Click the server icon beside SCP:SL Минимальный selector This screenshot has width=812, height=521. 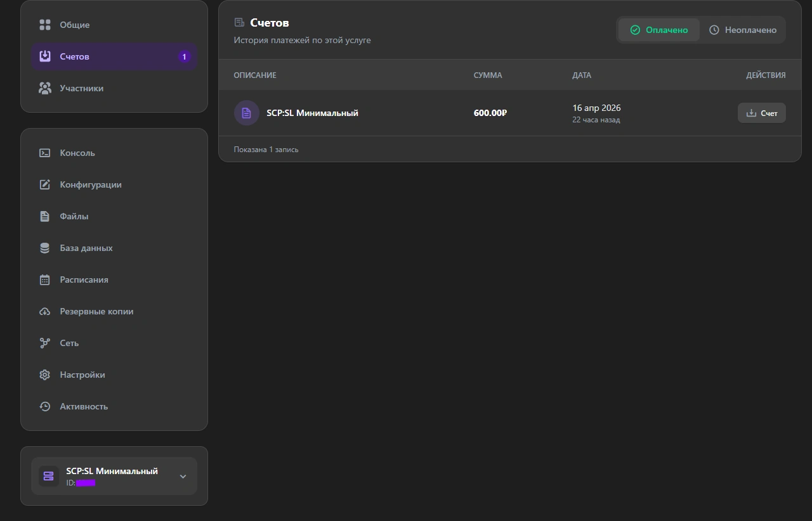tap(48, 476)
